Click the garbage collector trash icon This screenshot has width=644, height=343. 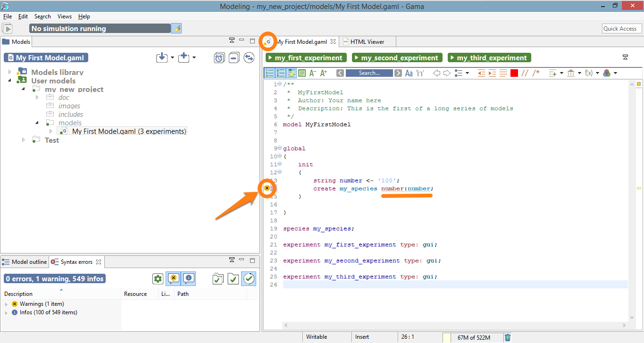pos(508,337)
